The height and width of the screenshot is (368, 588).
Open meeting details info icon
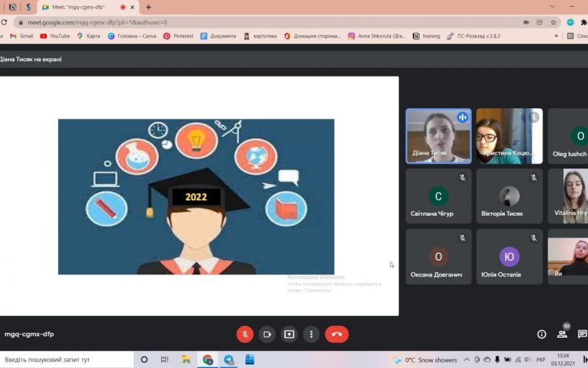pos(542,334)
